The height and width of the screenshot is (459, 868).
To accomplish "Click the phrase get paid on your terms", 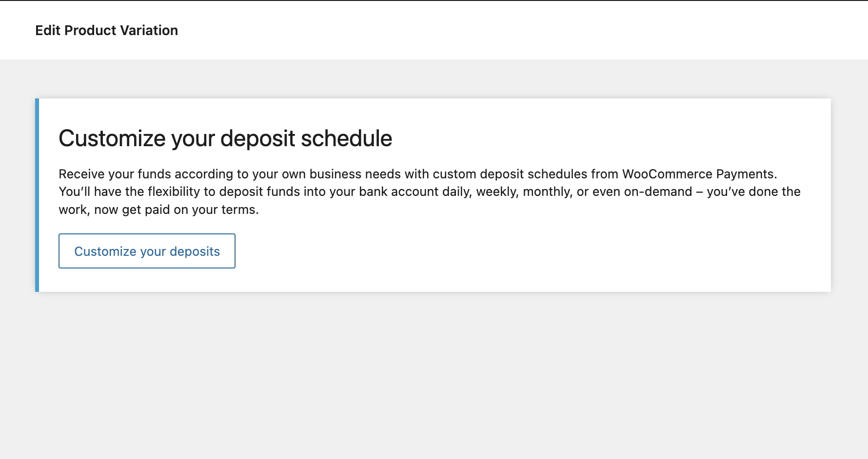I will click(x=171, y=210).
